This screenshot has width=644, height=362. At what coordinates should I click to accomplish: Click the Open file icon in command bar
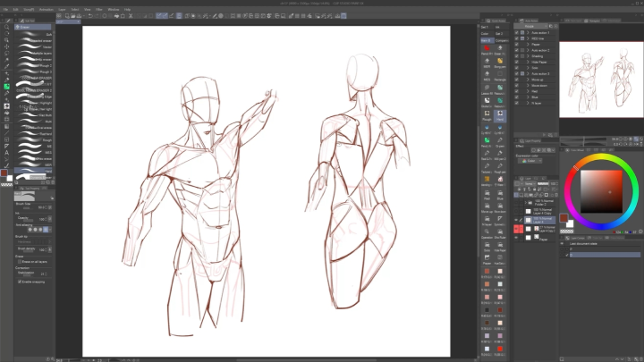(x=72, y=16)
